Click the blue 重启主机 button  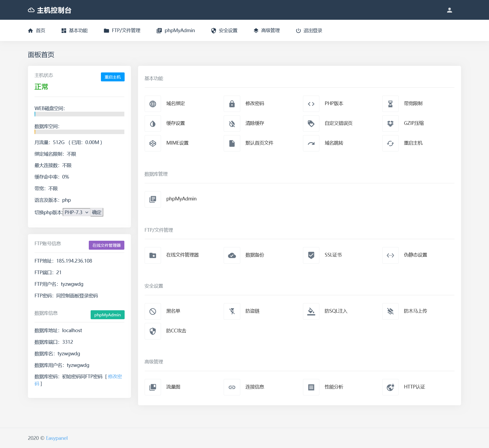click(113, 77)
